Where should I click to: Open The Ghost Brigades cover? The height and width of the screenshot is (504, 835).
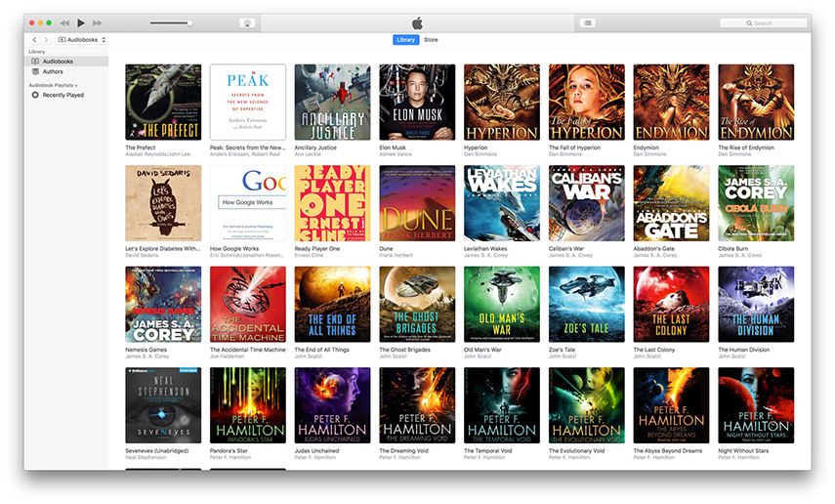tap(418, 304)
